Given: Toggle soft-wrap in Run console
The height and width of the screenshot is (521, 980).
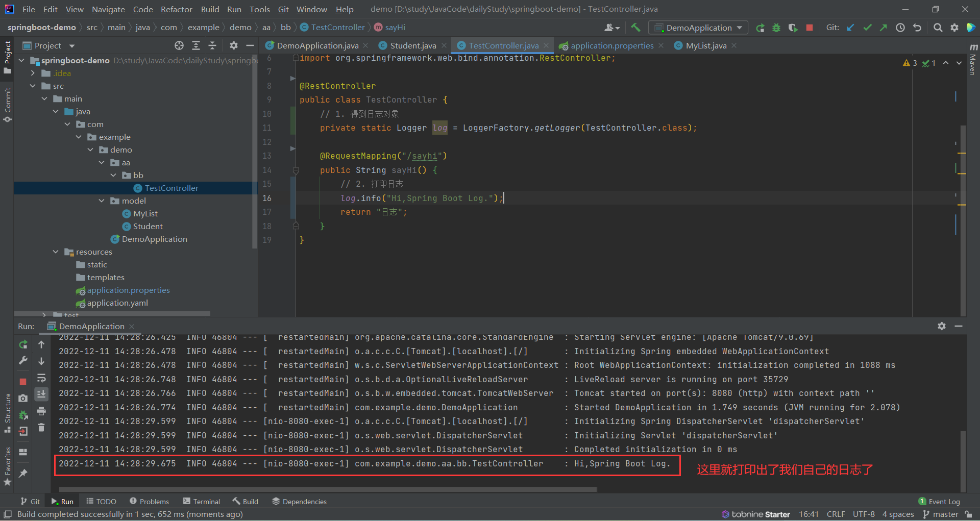Looking at the screenshot, I should tap(41, 378).
